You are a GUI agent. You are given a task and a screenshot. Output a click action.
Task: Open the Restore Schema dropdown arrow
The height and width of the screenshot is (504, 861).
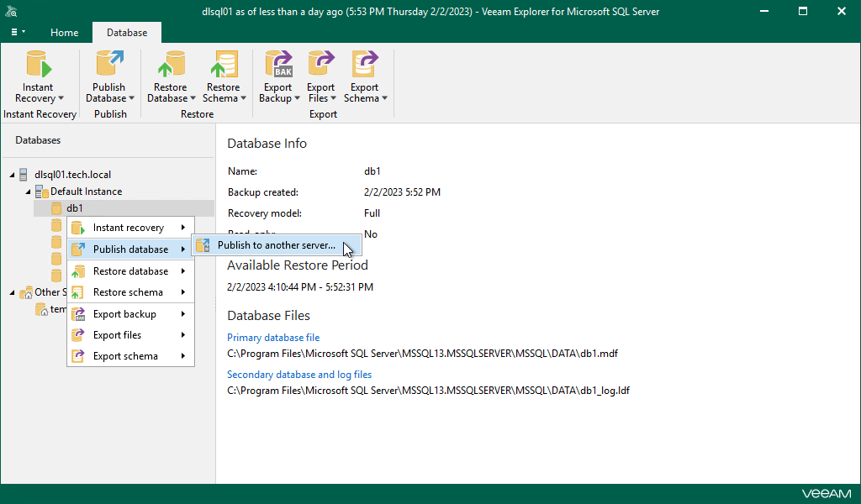[243, 99]
